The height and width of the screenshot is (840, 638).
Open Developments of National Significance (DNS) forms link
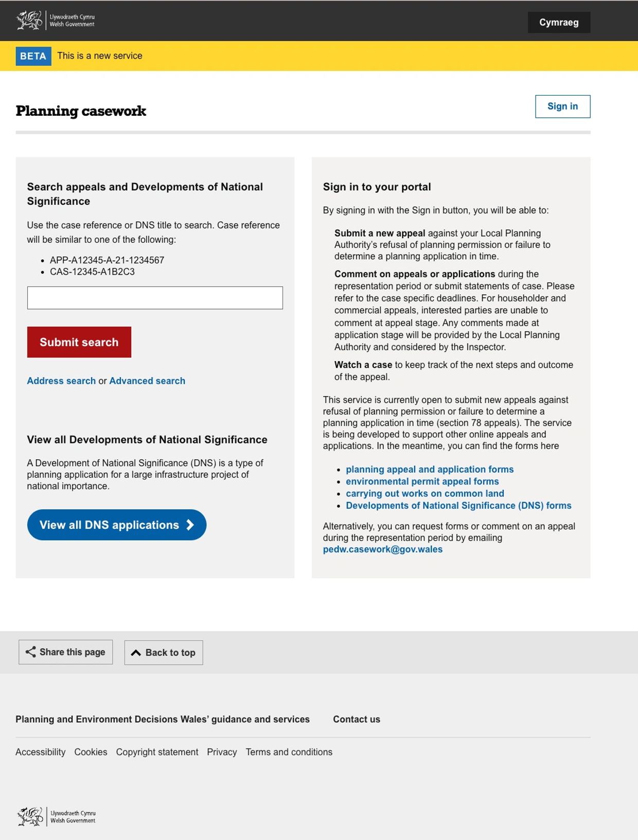pos(458,506)
